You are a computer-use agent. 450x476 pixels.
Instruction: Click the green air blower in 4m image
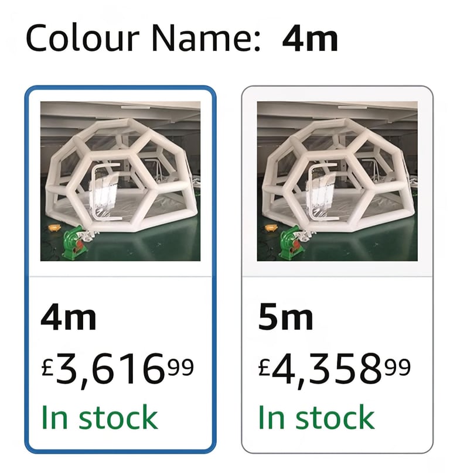(x=76, y=242)
